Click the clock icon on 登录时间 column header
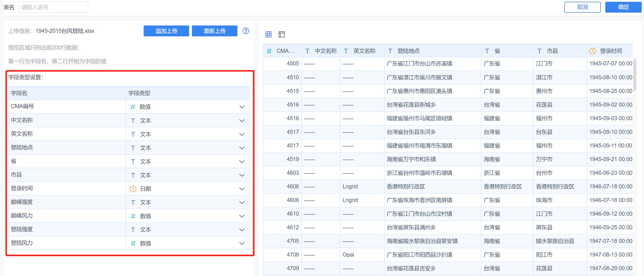This screenshot has width=644, height=276. 592,51
